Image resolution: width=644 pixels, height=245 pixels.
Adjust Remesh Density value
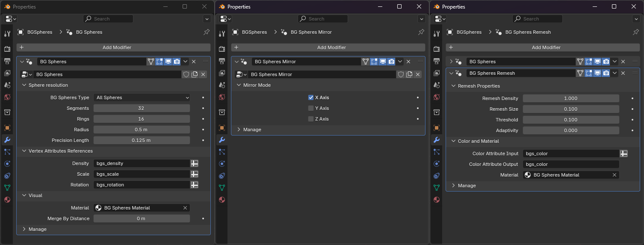(x=571, y=98)
